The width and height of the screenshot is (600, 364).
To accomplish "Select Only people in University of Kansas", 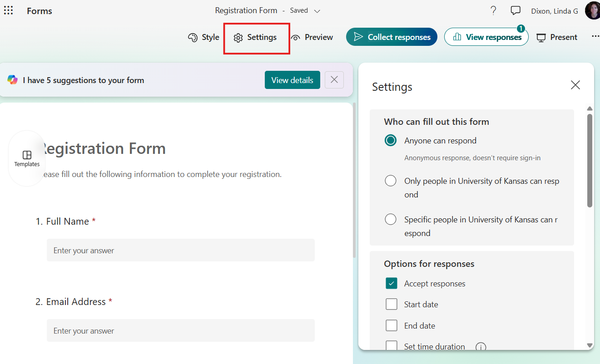I will click(x=391, y=181).
